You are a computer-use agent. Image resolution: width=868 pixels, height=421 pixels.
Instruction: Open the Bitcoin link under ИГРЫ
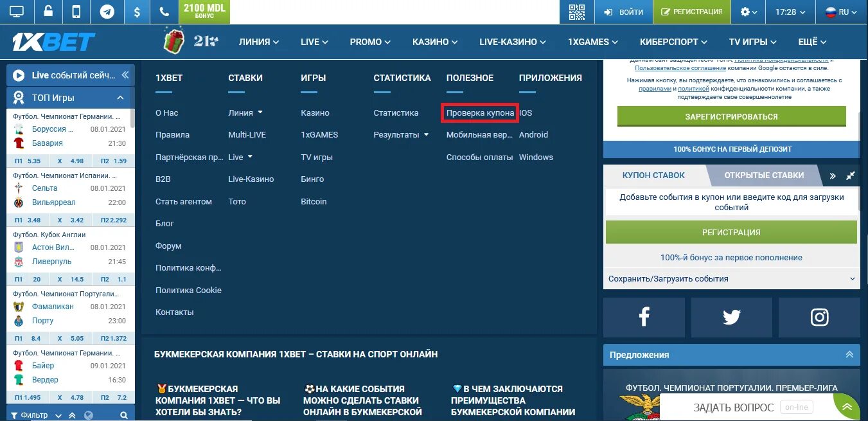tap(314, 201)
